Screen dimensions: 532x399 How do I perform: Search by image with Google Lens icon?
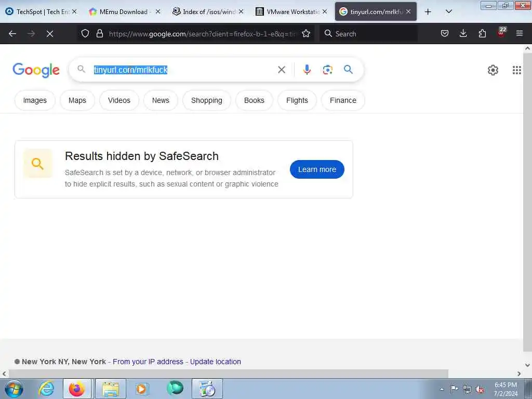point(327,70)
